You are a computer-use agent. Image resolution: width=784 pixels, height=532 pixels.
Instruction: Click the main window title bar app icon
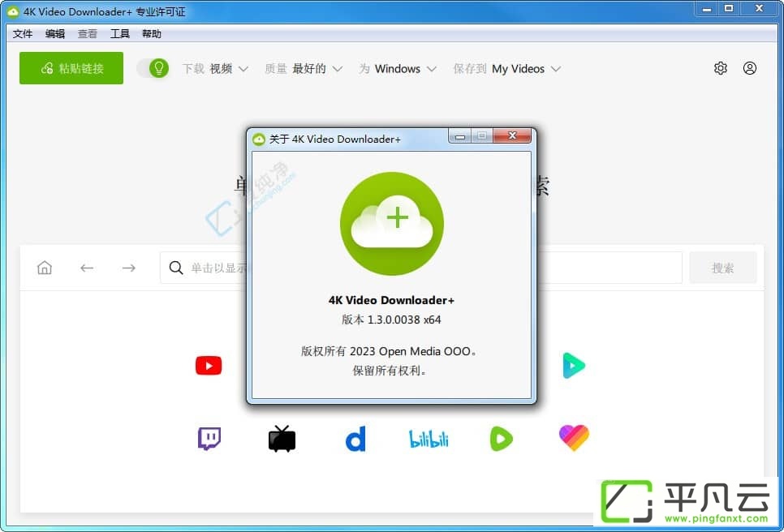point(13,11)
